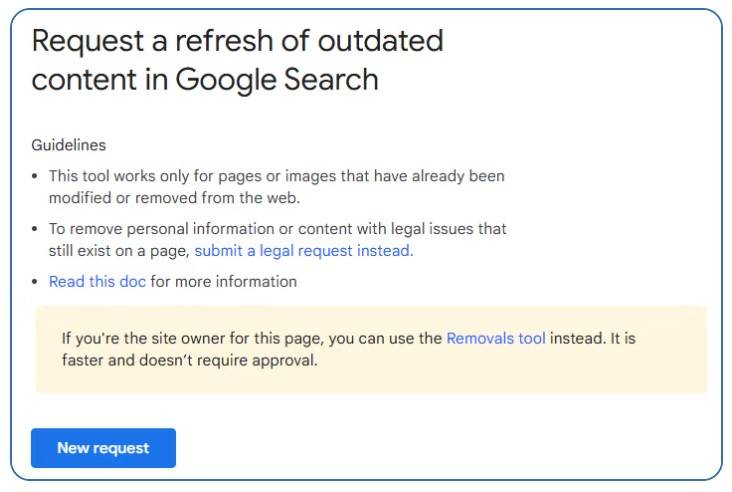Click the text faster and doesn't require approval
Screen dimensions: 732x492
[190, 360]
